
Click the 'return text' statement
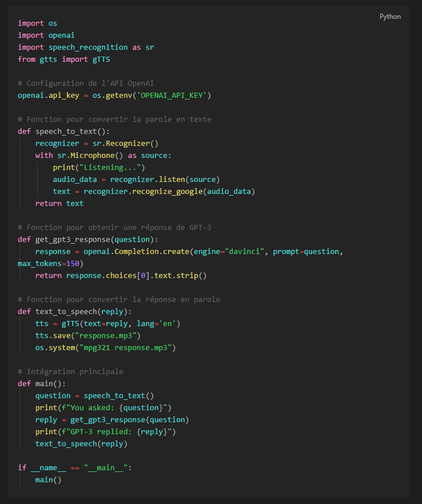click(59, 203)
